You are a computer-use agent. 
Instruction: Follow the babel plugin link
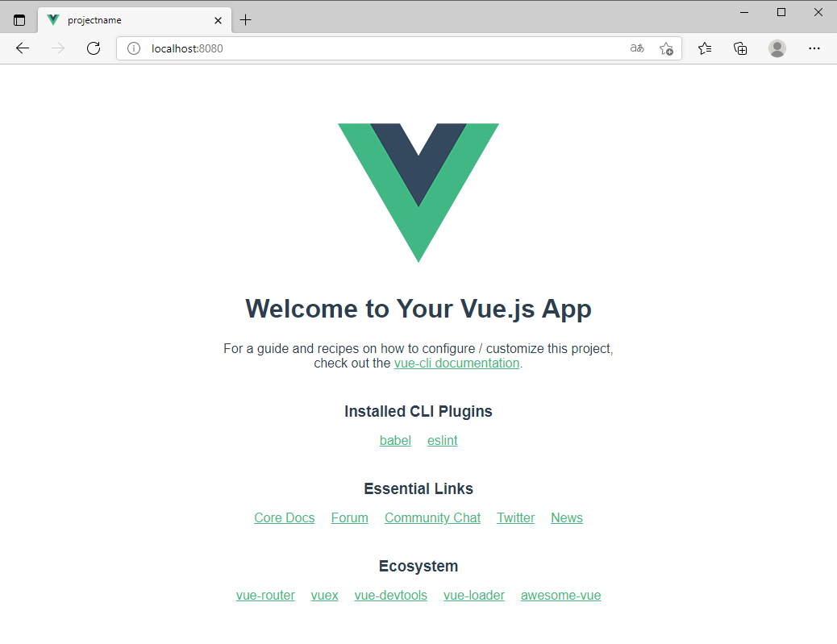coord(395,441)
